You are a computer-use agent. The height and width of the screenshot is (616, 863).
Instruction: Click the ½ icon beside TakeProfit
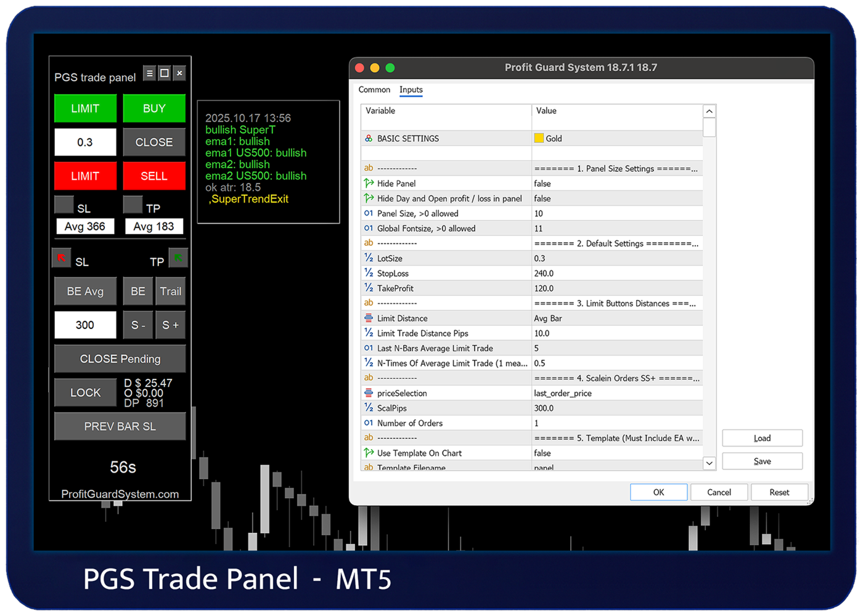369,288
